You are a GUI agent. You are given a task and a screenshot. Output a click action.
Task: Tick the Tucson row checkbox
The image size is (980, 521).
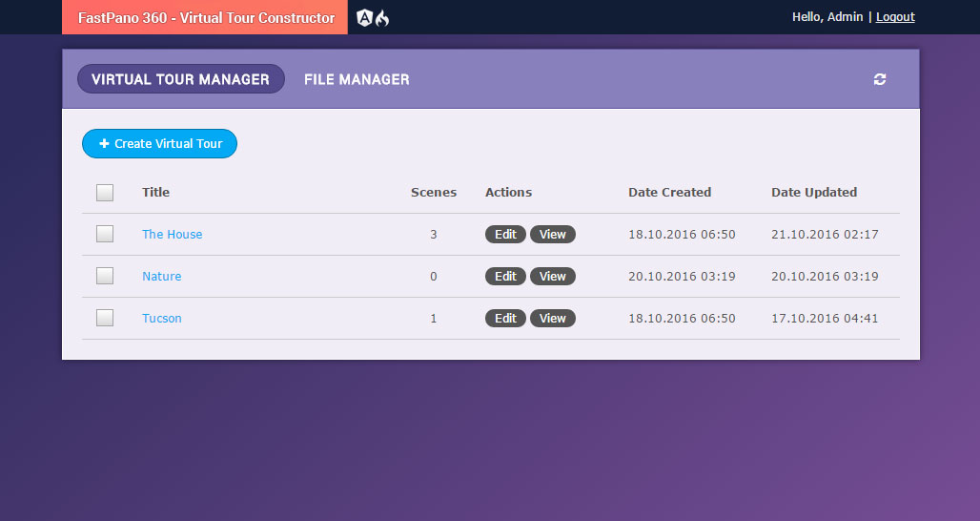pos(105,318)
